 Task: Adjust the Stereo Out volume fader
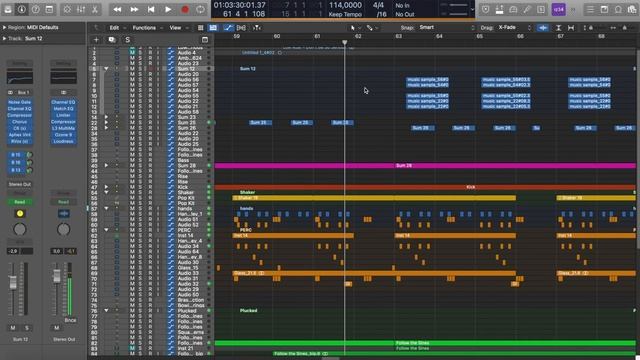pyautogui.click(x=57, y=276)
